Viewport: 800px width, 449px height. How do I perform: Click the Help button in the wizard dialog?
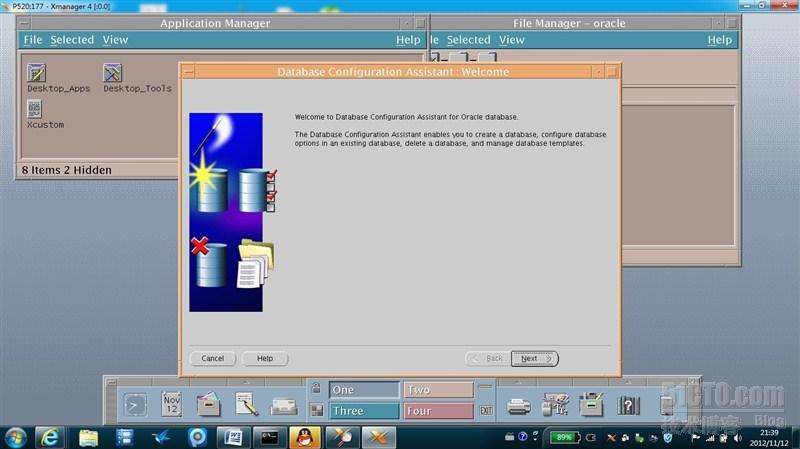265,359
